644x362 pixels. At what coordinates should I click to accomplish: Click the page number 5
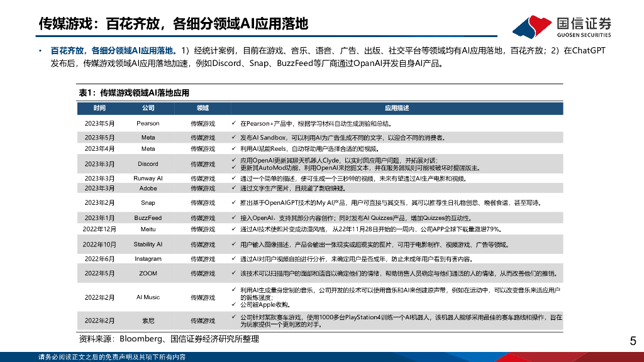[x=633, y=341]
